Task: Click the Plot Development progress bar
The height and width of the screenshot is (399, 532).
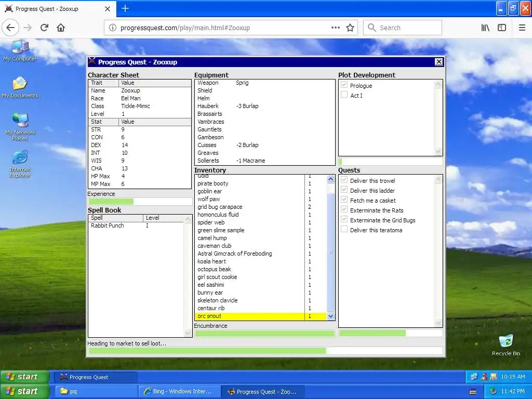Action: click(x=391, y=162)
